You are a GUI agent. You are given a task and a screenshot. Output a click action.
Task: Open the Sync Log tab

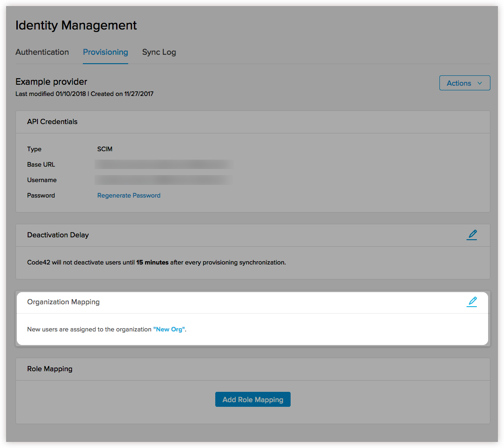pyautogui.click(x=159, y=52)
